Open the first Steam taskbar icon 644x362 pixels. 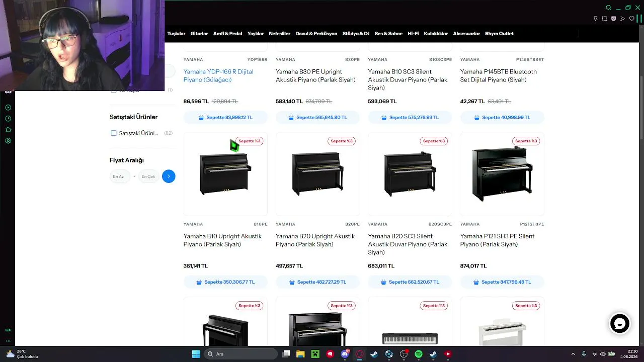(x=374, y=354)
